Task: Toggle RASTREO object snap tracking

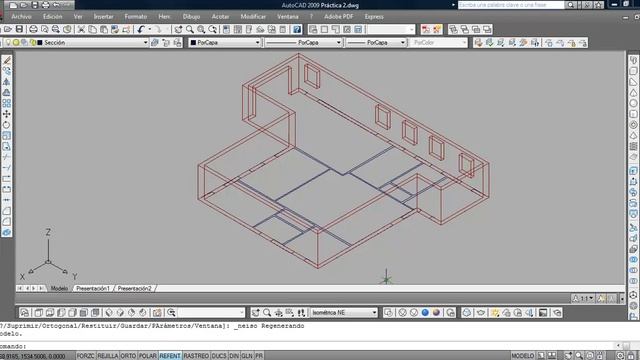Action: (x=196, y=356)
